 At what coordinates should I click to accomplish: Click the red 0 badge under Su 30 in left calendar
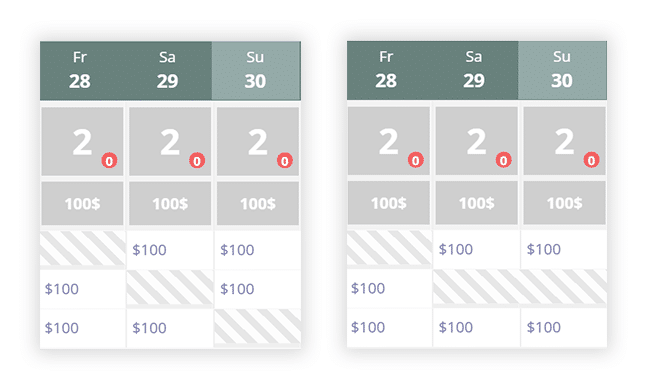[285, 161]
